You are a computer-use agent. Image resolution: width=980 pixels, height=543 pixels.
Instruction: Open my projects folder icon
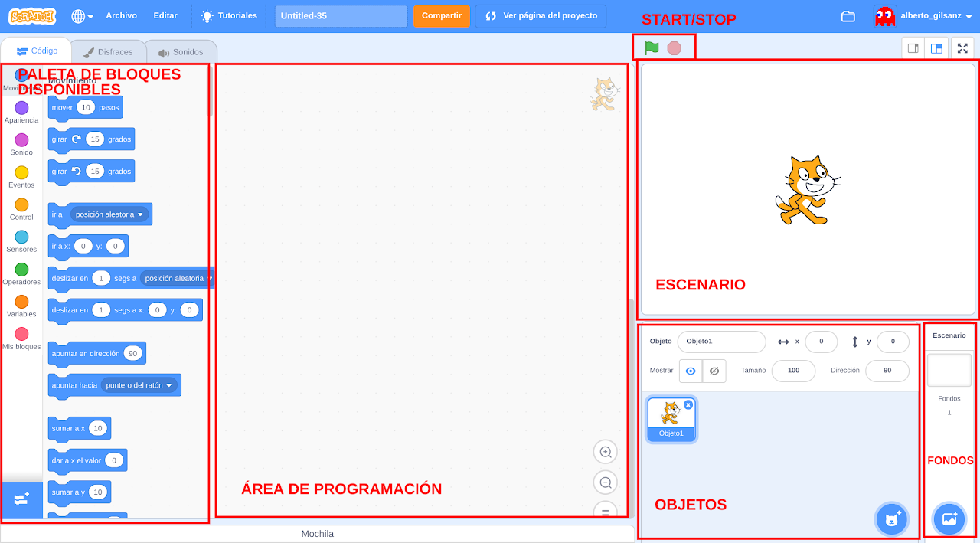pos(848,15)
